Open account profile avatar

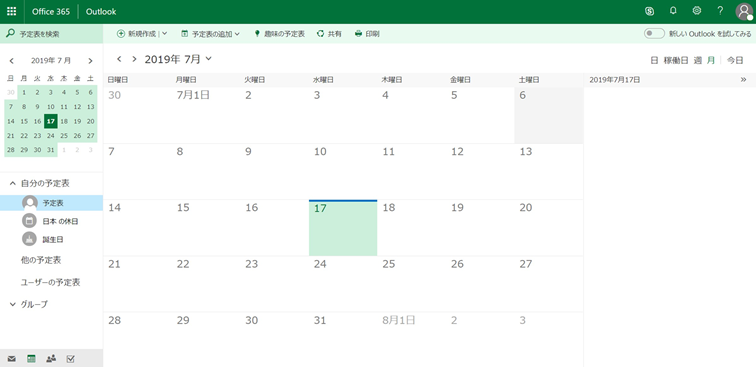[x=744, y=12]
